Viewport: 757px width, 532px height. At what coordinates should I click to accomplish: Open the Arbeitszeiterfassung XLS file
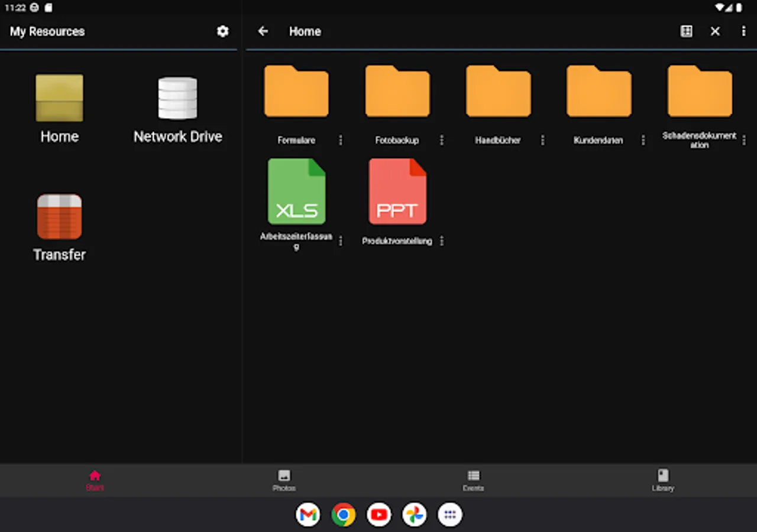[296, 192]
